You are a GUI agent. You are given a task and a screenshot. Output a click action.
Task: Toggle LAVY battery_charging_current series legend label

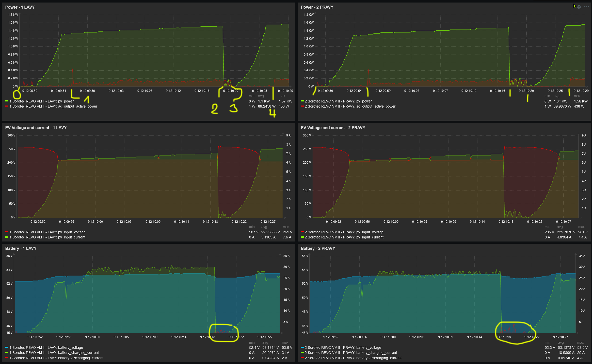(54, 353)
